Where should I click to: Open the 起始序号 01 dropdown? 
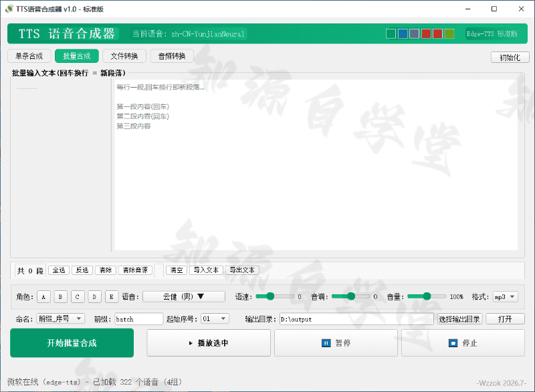[x=215, y=318]
